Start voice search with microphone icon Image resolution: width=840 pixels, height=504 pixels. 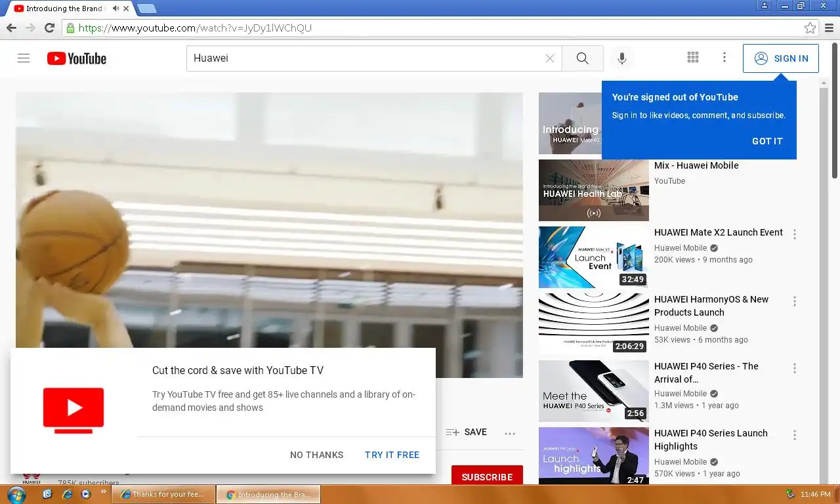pos(622,58)
